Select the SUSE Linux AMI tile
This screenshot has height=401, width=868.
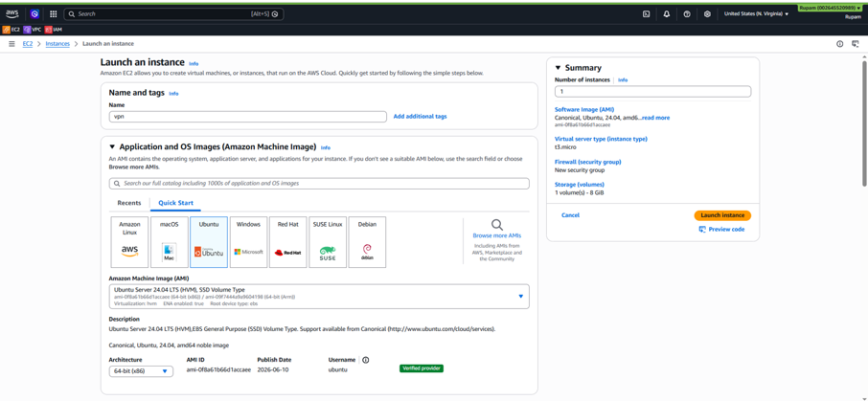(328, 242)
